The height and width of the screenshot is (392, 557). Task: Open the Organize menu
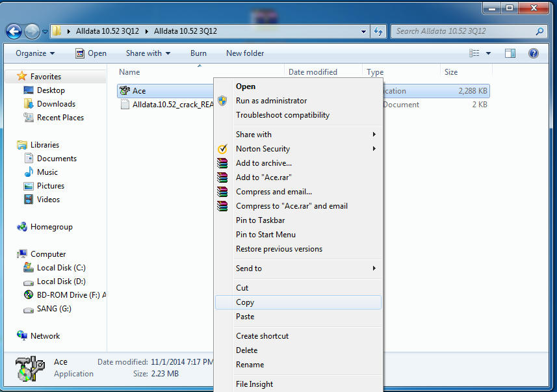point(35,53)
